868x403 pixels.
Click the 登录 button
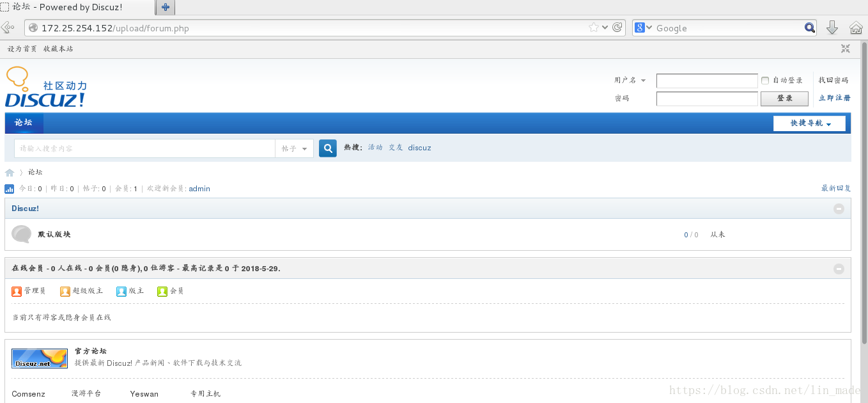coord(784,99)
